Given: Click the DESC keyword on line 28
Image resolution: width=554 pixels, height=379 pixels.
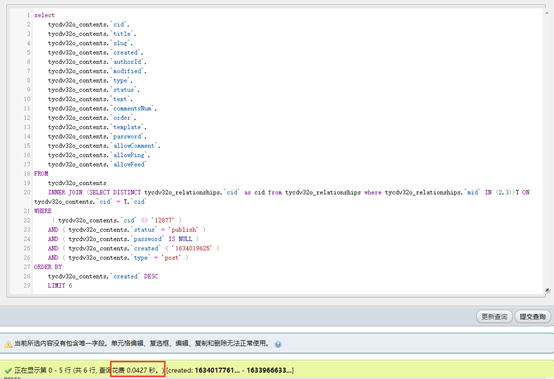Looking at the screenshot, I should [151, 276].
